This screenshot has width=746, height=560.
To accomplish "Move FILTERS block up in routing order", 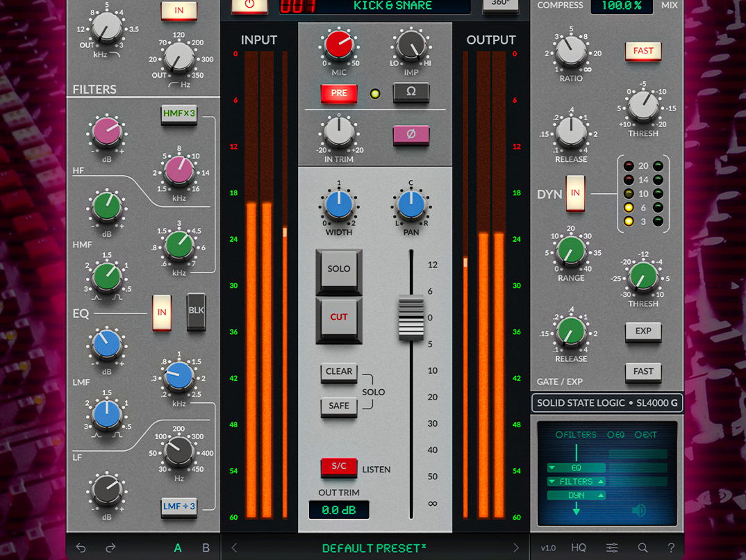I will pos(601,481).
